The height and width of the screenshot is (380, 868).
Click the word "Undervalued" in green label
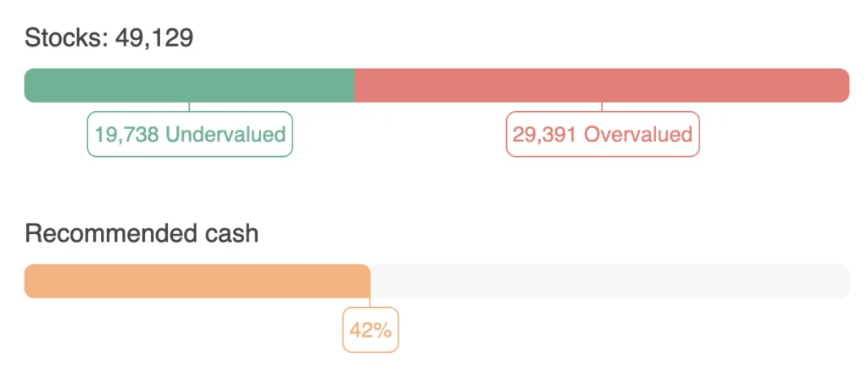coord(225,134)
